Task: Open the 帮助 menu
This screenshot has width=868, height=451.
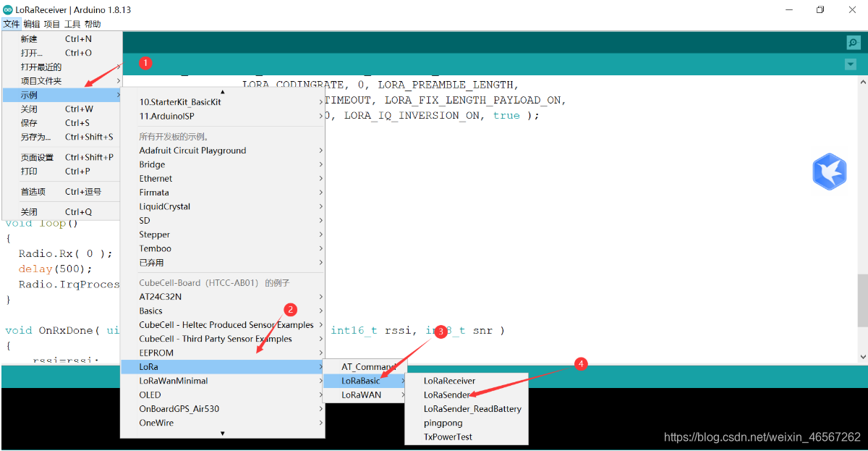Action: [x=93, y=24]
